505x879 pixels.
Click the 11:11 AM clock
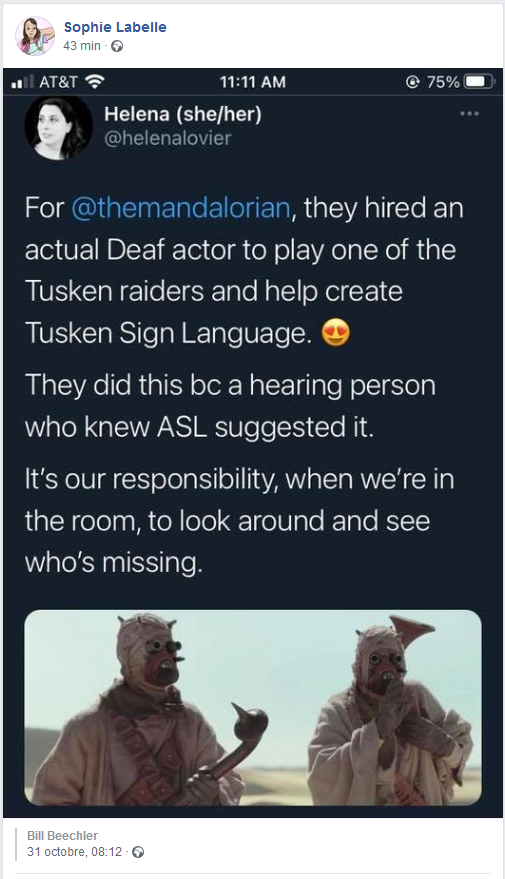[x=253, y=82]
